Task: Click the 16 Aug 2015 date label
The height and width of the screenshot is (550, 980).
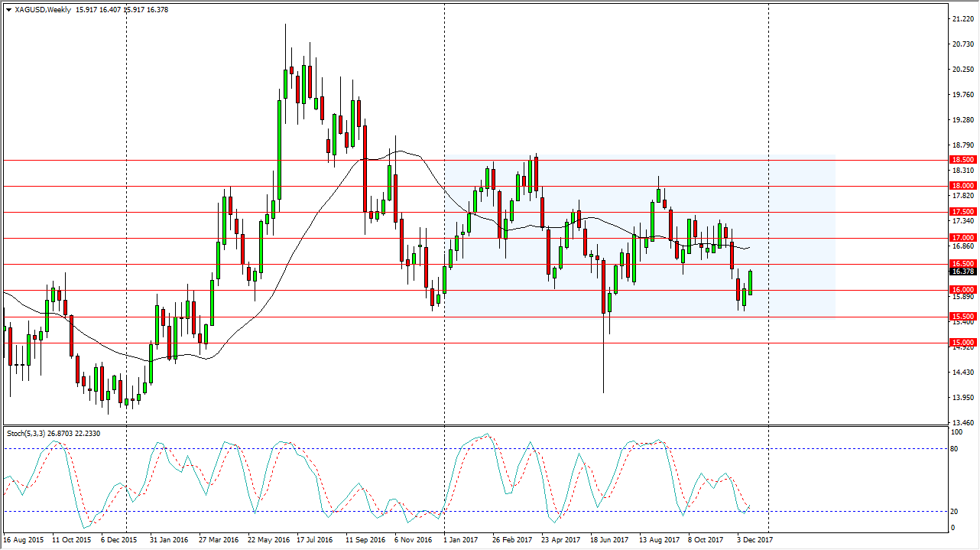Action: pos(24,540)
